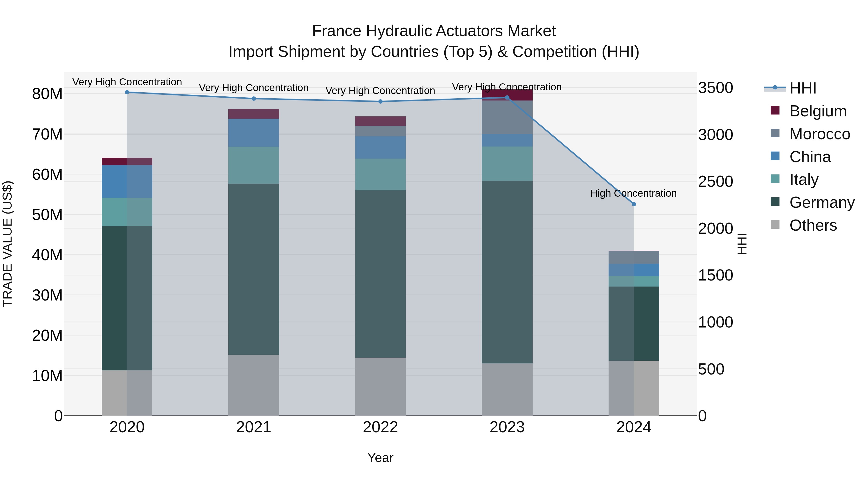Click 'Very High Concentration' annotation above 2022

coord(380,91)
